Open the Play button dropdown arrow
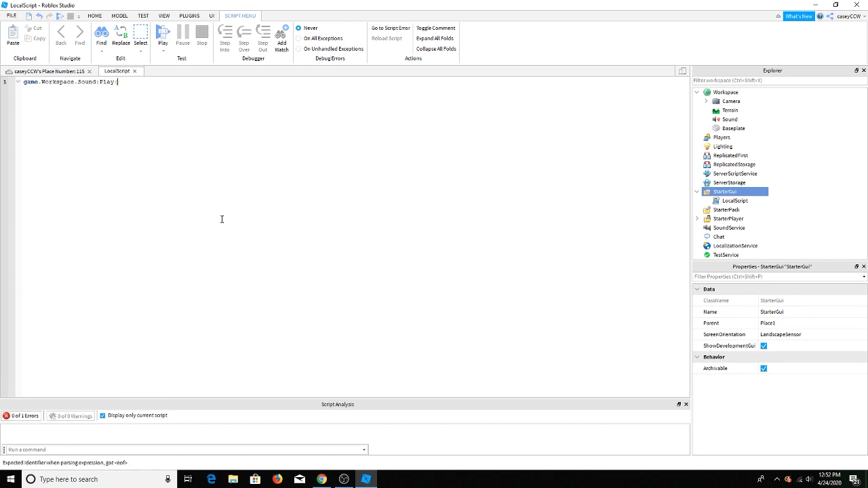The width and height of the screenshot is (868, 488). click(163, 51)
